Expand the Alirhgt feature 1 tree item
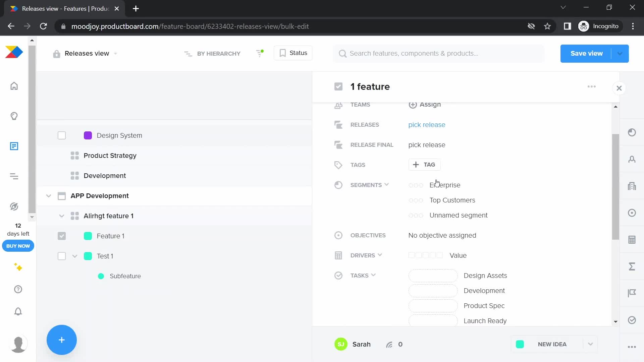The image size is (644, 362). point(61,216)
